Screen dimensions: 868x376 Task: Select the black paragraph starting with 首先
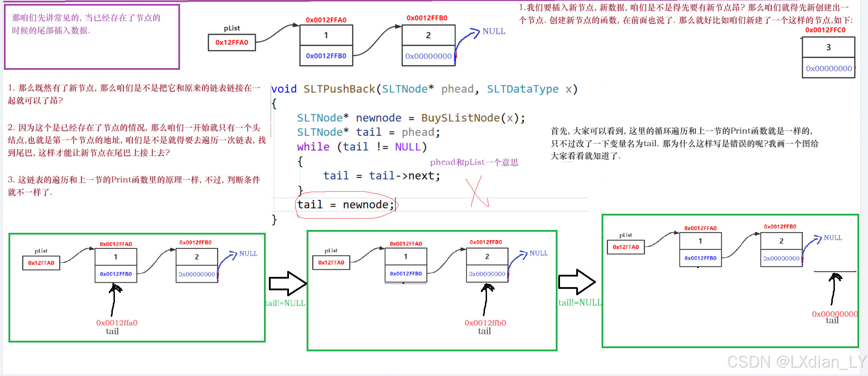point(685,143)
